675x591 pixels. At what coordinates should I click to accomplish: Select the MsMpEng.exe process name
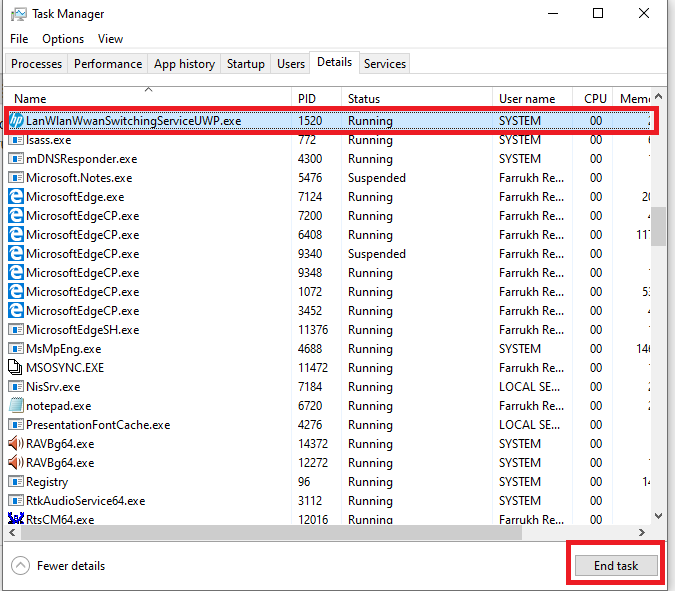(63, 349)
